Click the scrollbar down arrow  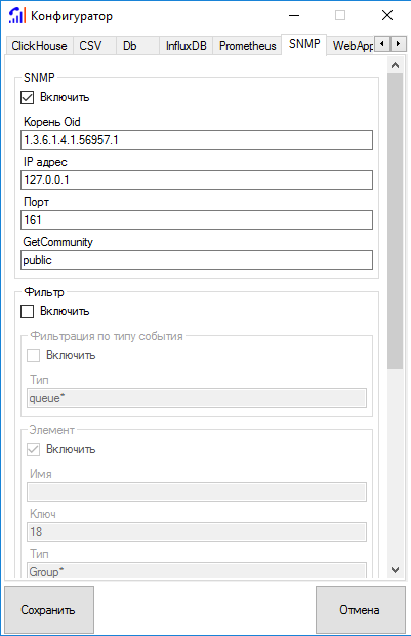click(x=396, y=569)
